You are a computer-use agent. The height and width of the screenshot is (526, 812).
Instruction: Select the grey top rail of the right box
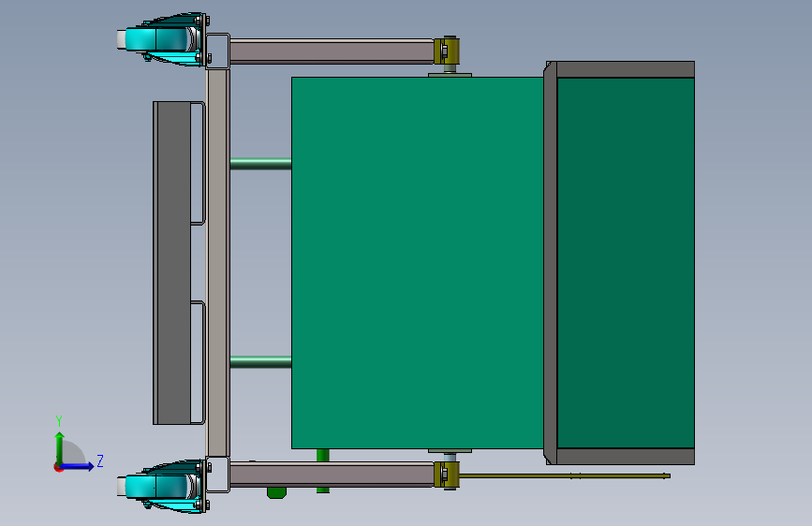click(625, 69)
